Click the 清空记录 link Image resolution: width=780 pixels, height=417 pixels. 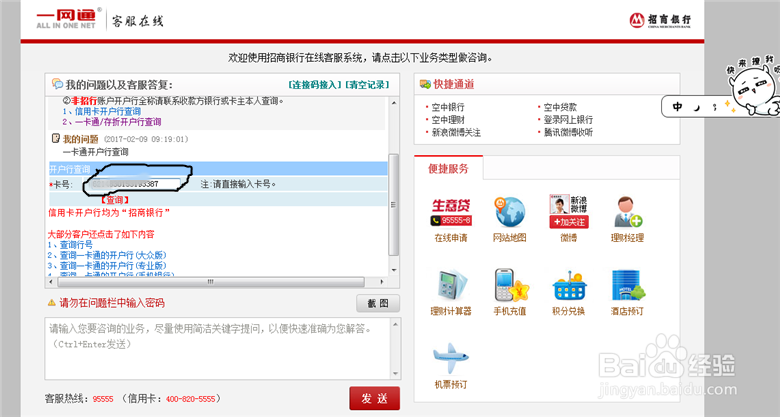click(x=368, y=85)
